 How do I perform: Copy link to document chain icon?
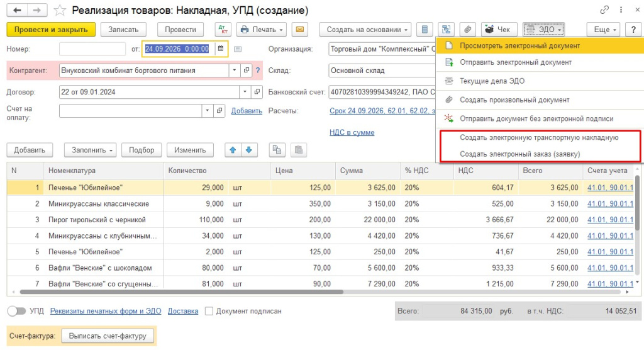[x=604, y=10]
